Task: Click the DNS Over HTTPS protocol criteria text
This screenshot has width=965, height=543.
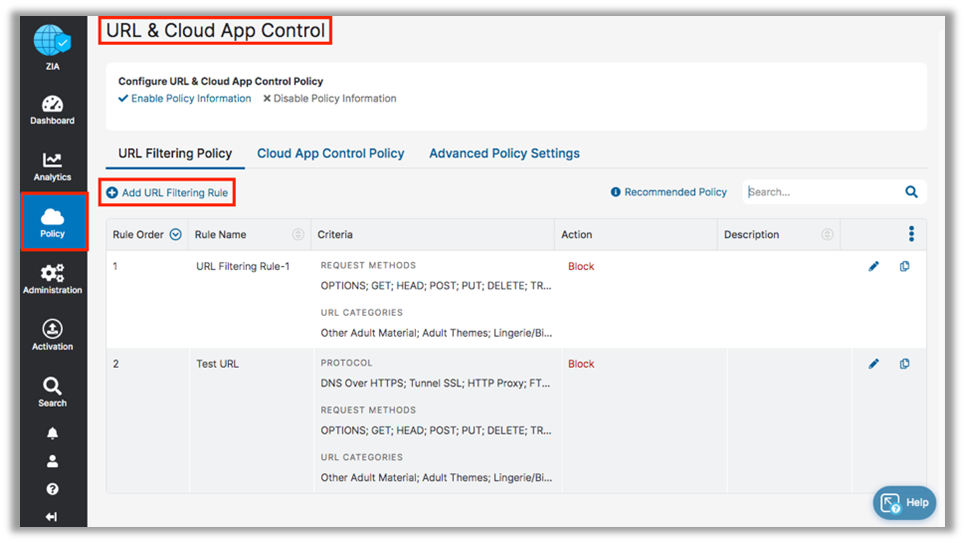Action: 435,383
